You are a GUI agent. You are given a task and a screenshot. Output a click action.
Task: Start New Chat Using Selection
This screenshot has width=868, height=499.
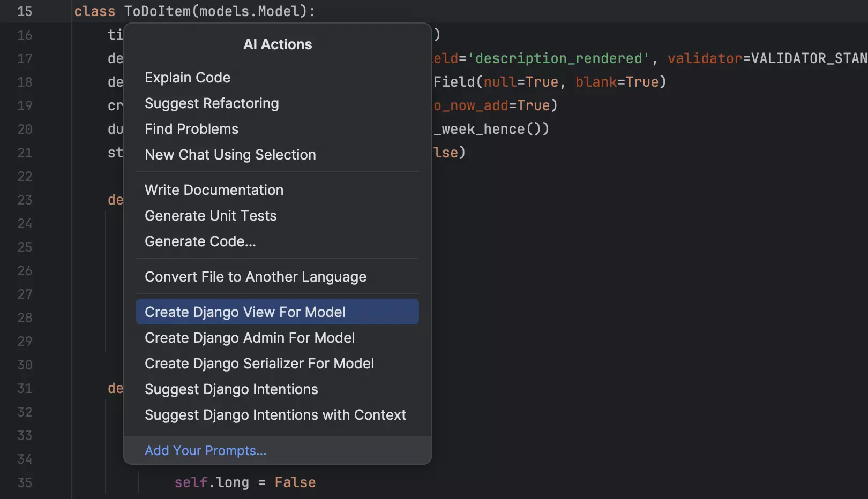[230, 155]
